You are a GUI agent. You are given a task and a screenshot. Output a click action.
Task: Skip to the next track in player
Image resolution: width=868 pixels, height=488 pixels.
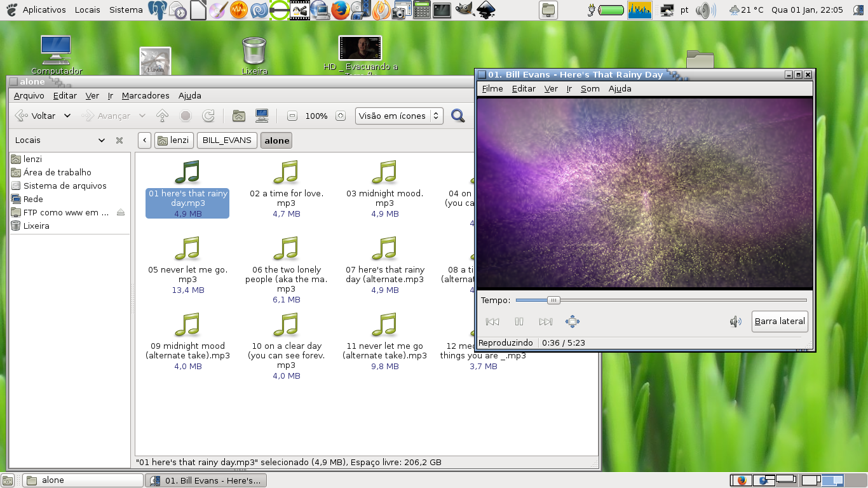click(545, 322)
